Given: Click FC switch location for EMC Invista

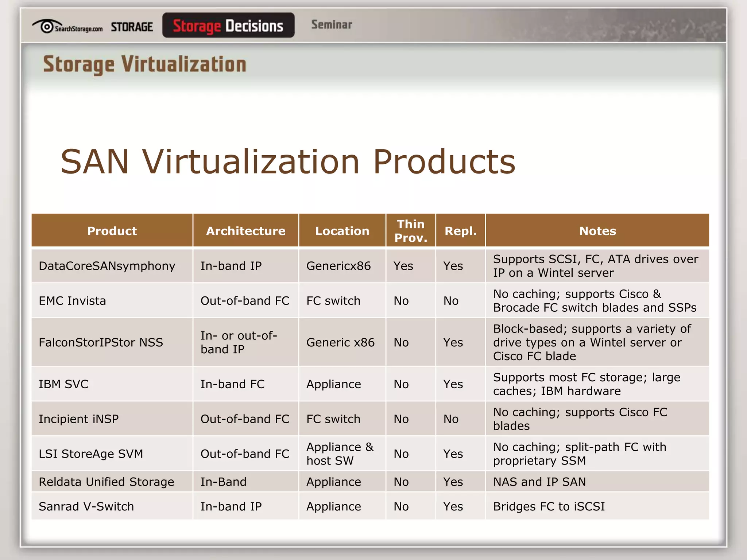Looking at the screenshot, I should 342,301.
